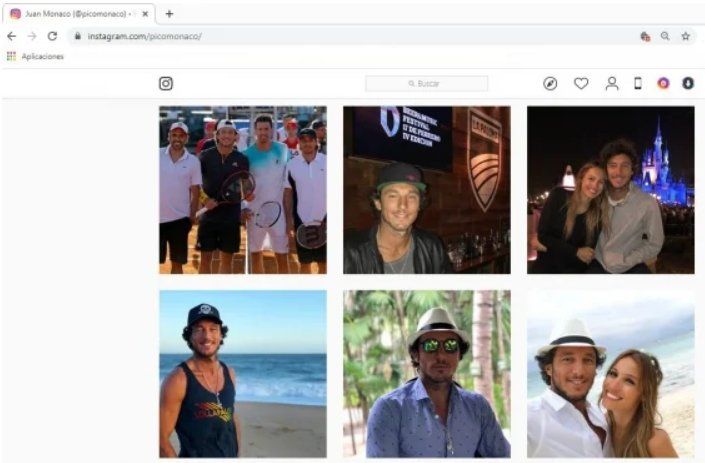705x463 pixels.
Task: Open the activity heart icon
Action: (581, 84)
